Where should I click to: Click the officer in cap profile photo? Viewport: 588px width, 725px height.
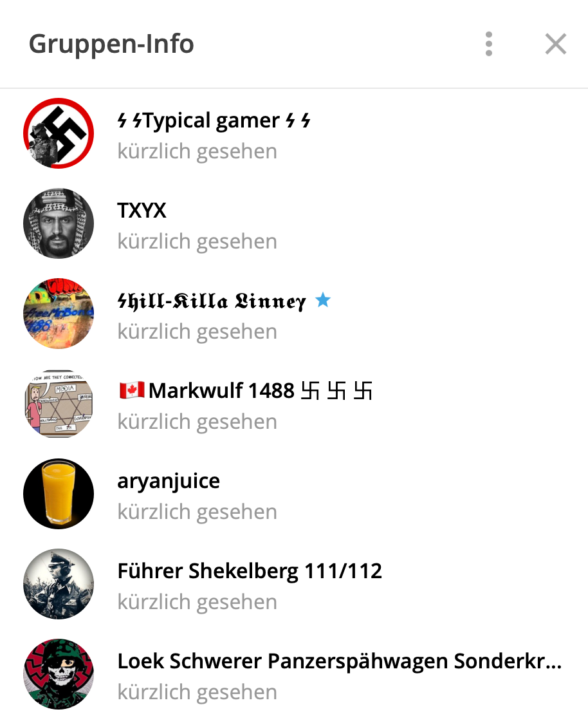[59, 584]
